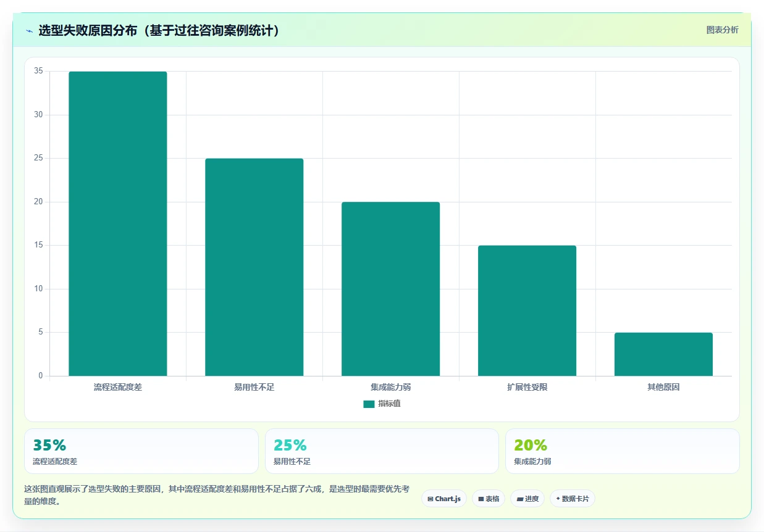Screen dimensions: 764x532
Task: Open the 25% 易用性不足 stat card
Action: point(382,451)
